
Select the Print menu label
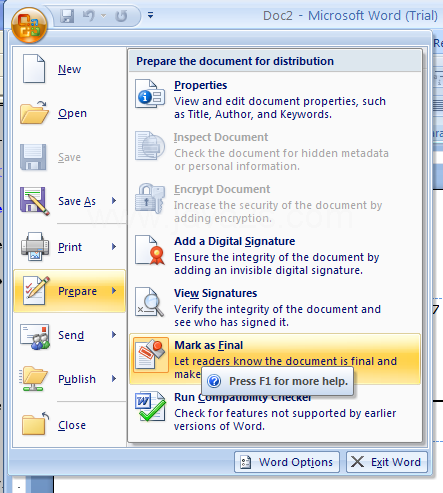pyautogui.click(x=70, y=247)
